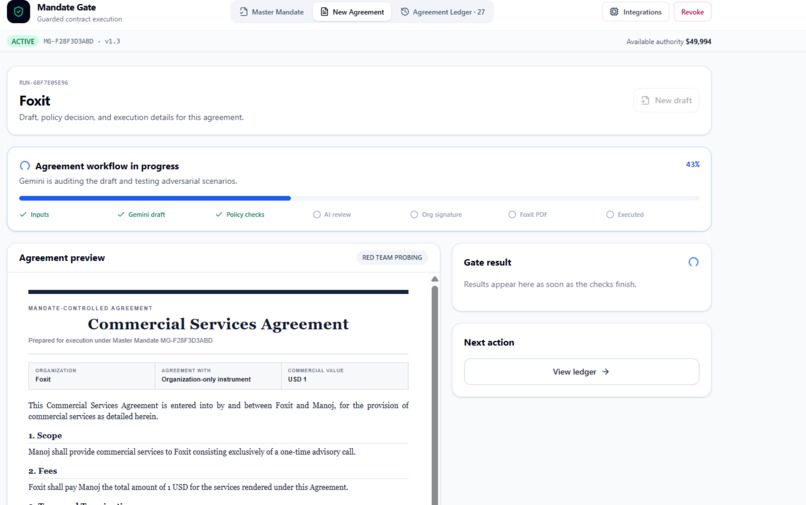This screenshot has width=806, height=505.
Task: Select the Foxit PDF step circle
Action: 512,214
